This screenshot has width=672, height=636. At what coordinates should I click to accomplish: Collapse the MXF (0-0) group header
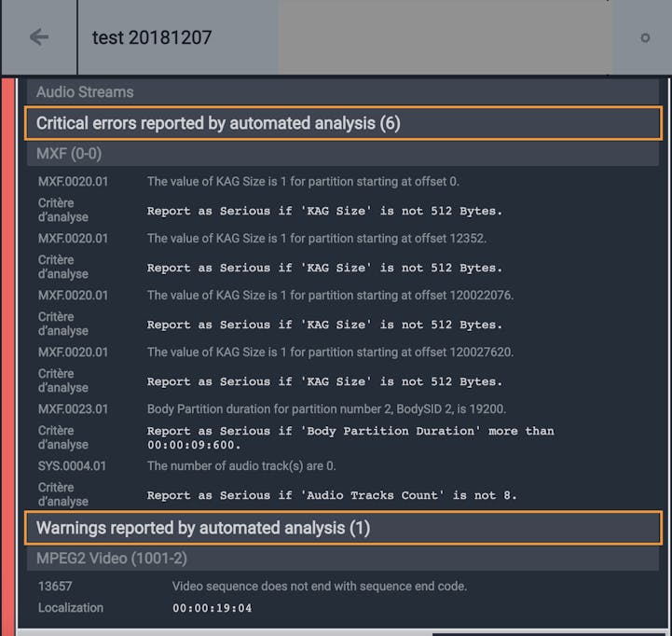point(343,154)
